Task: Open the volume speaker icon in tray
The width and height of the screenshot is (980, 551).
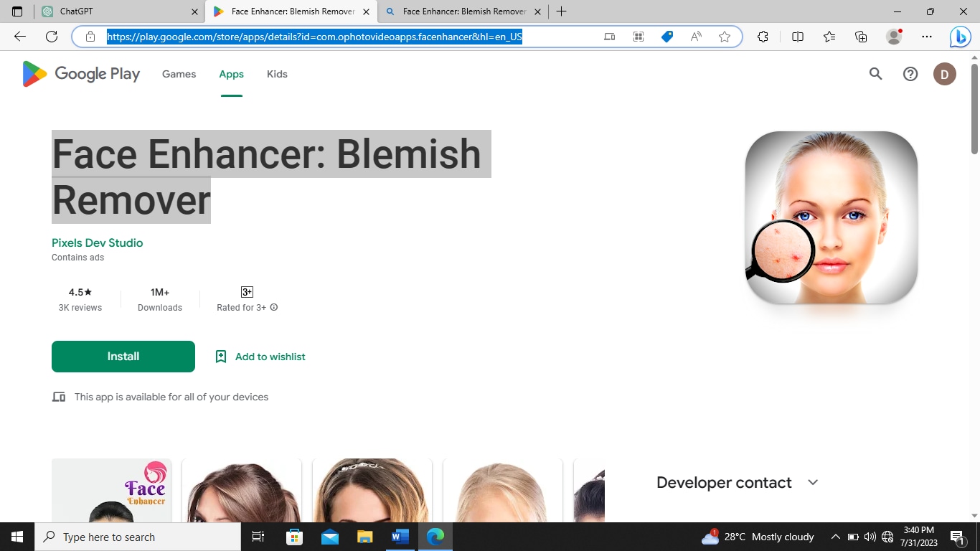Action: 870,537
